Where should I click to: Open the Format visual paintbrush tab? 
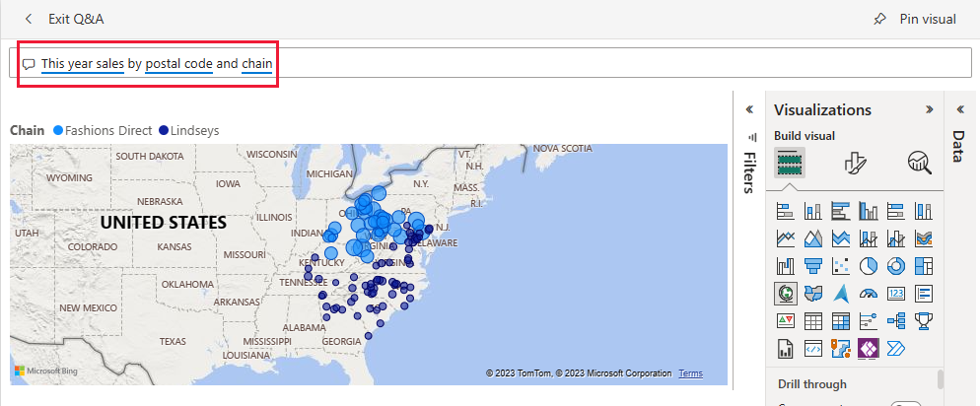tap(855, 163)
